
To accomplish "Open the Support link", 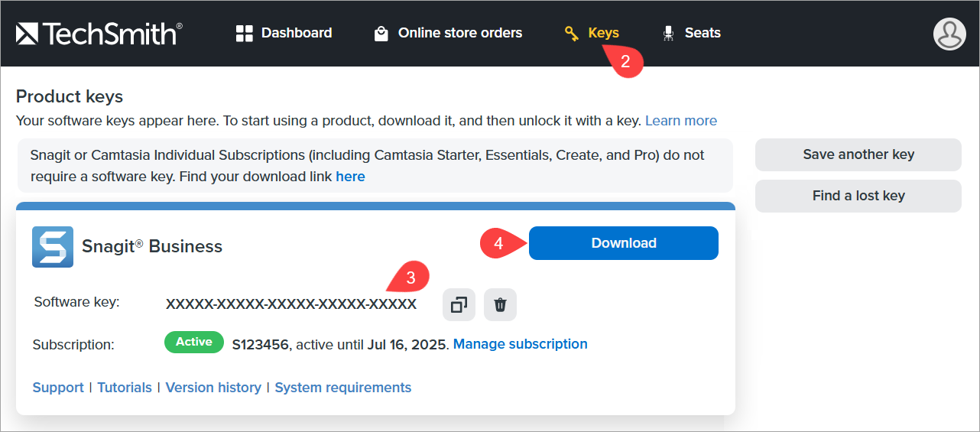I will coord(58,388).
